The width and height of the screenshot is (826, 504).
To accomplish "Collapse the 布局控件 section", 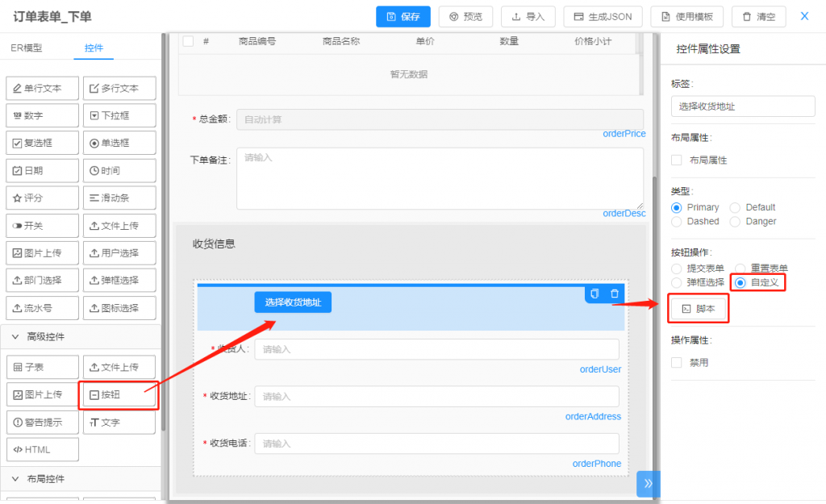I will click(15, 478).
